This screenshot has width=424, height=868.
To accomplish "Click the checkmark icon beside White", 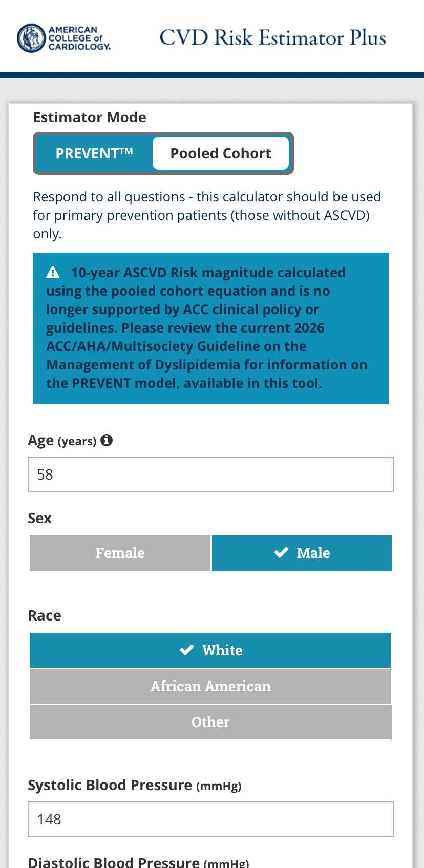I will (188, 650).
